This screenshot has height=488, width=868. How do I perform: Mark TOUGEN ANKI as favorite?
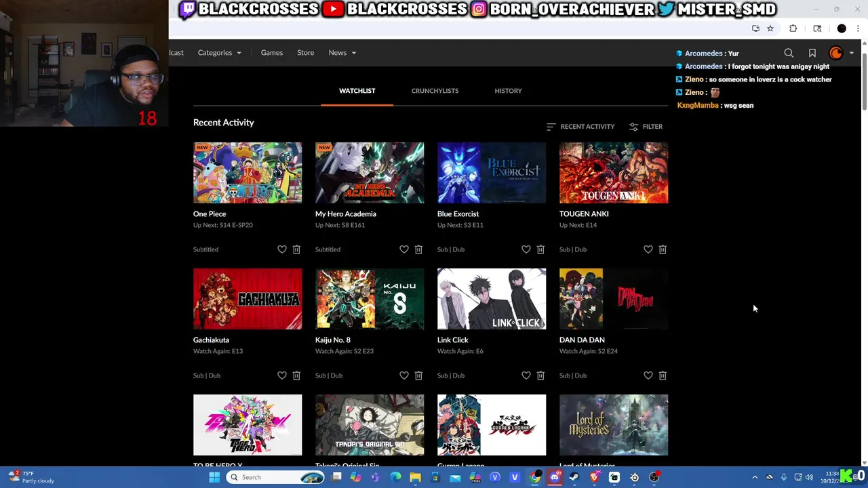(648, 249)
